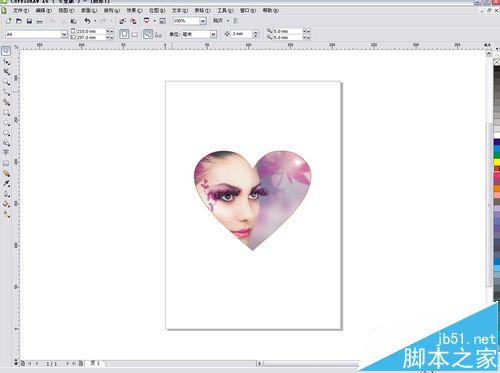Image resolution: width=500 pixels, height=373 pixels.
Task: Open the paper size A4 dropdown
Action: (x=64, y=34)
